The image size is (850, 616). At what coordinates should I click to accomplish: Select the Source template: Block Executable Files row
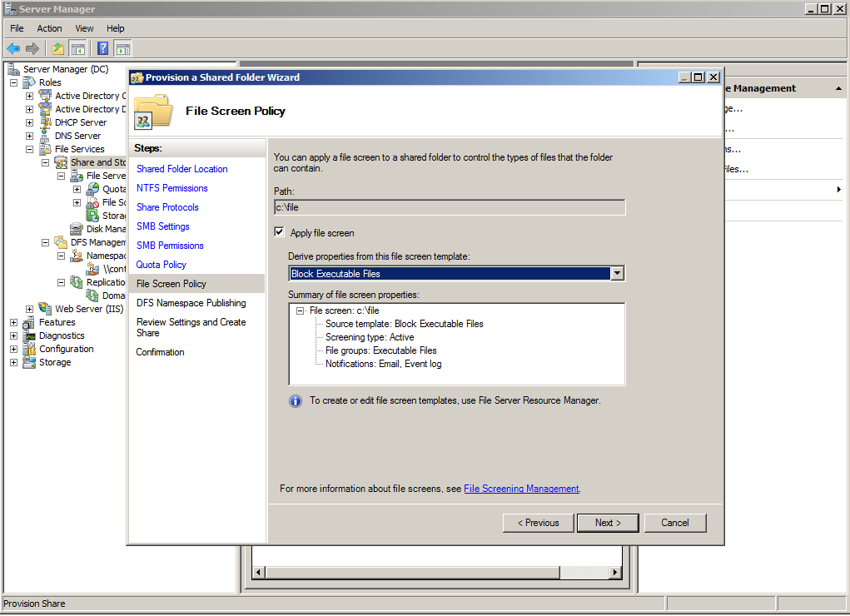[405, 324]
